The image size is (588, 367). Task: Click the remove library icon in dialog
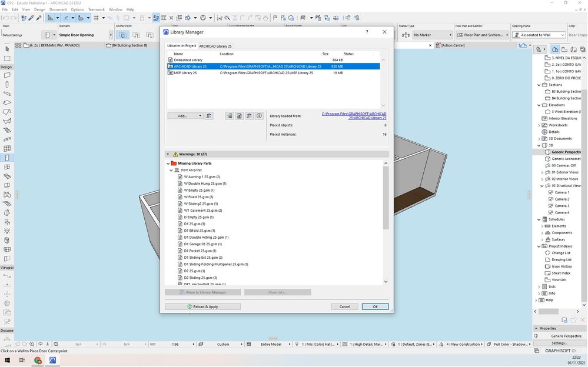coord(249,116)
